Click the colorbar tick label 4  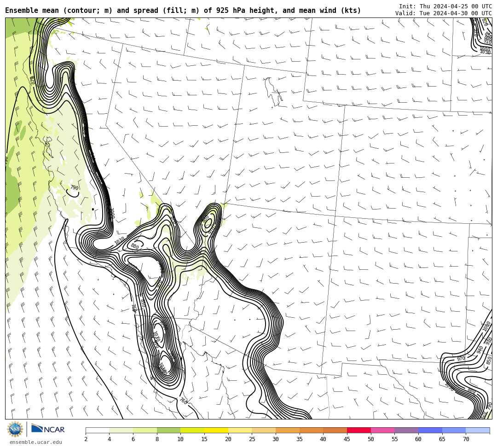click(x=110, y=439)
